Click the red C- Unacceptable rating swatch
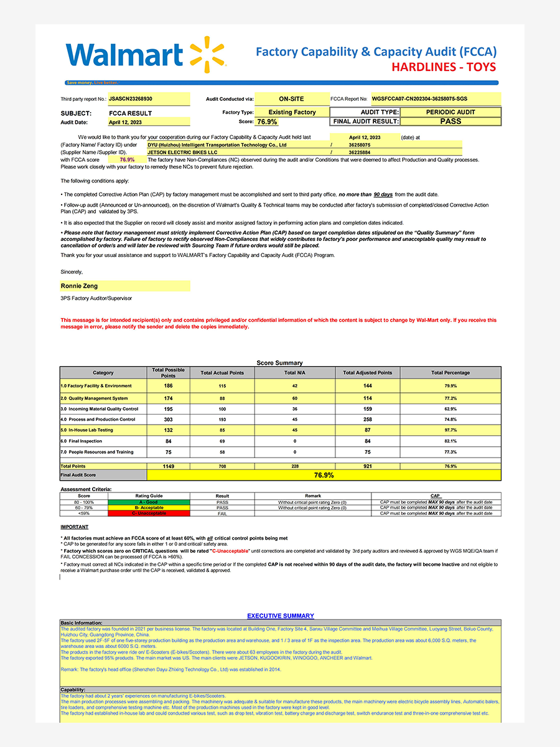The width and height of the screenshot is (560, 747). point(148,513)
